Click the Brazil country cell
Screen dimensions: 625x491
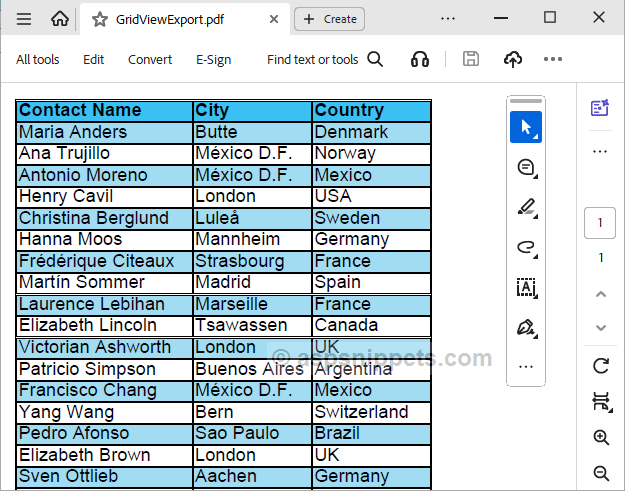pos(371,434)
